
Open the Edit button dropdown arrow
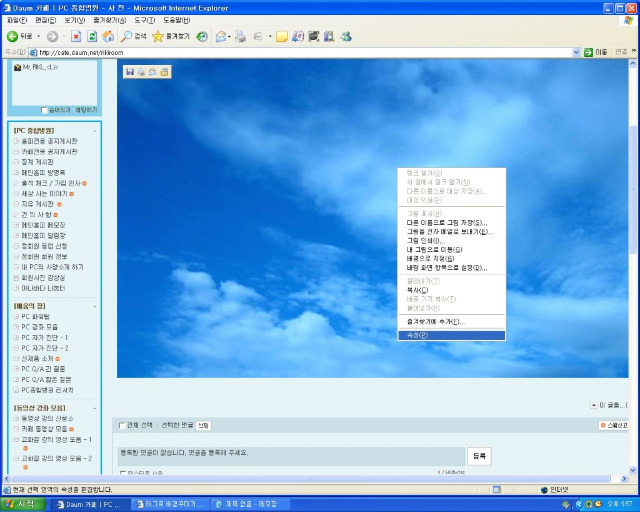point(270,37)
